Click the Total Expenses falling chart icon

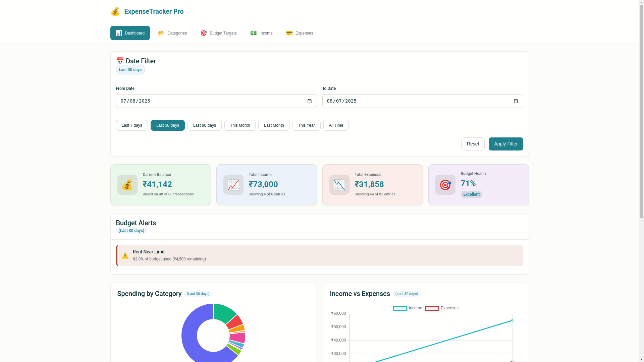pyautogui.click(x=339, y=185)
